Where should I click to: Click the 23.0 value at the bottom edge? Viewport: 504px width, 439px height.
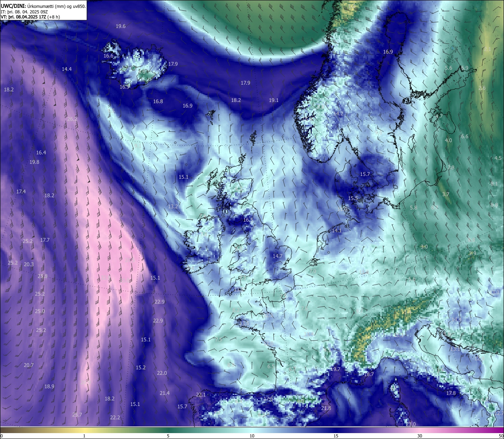coord(411,424)
